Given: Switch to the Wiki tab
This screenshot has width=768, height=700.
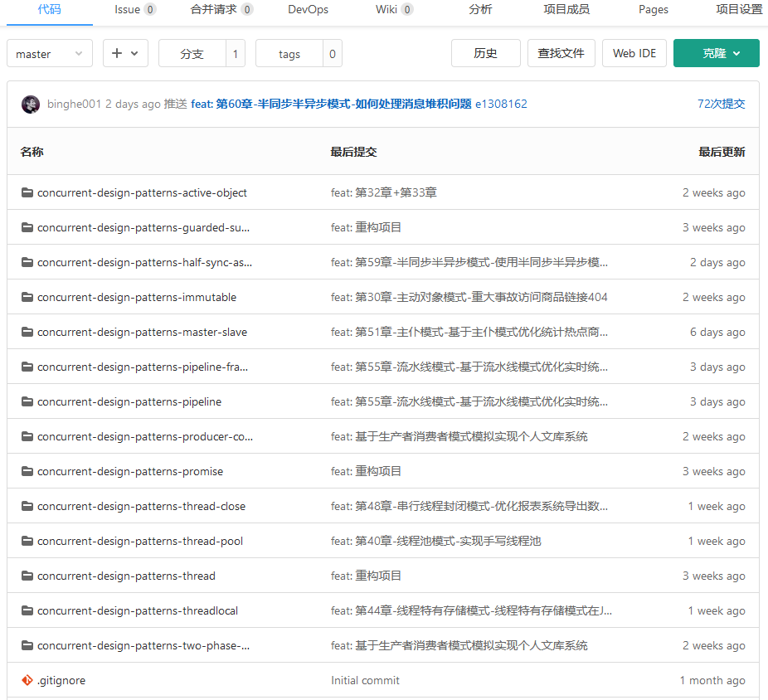Looking at the screenshot, I should pos(394,10).
